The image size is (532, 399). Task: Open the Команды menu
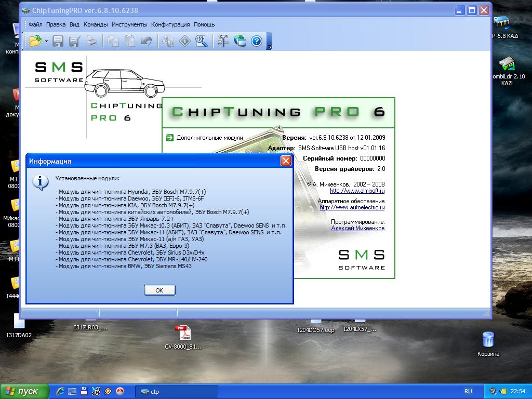(x=96, y=24)
